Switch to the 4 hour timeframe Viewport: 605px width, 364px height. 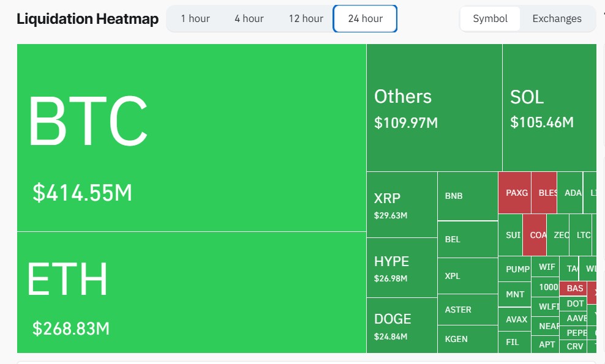(249, 18)
